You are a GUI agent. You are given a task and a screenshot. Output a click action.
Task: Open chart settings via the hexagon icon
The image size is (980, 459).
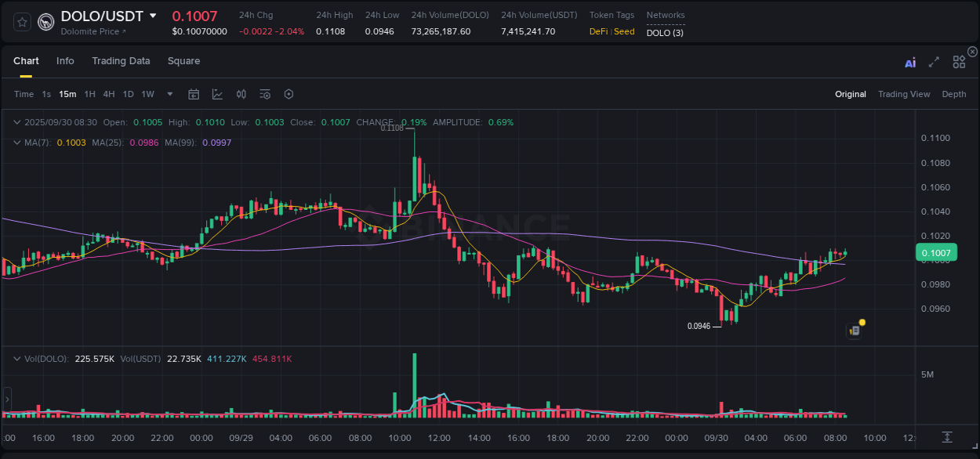click(x=289, y=94)
